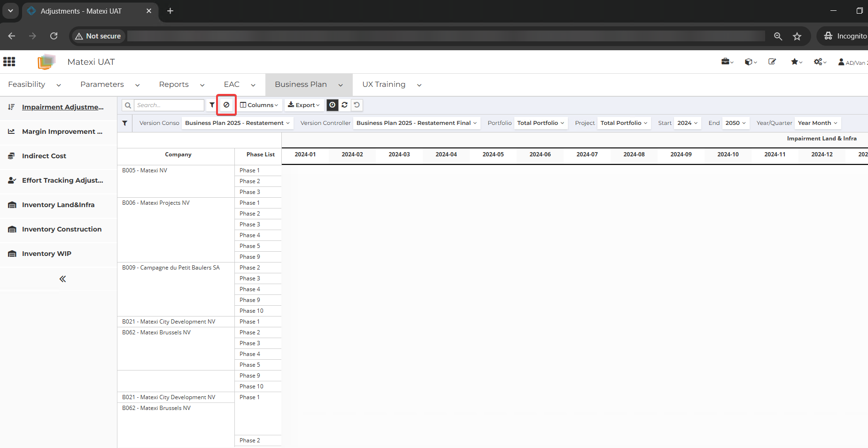868x448 pixels.
Task: Select the 2024-06 column header
Action: coord(540,154)
